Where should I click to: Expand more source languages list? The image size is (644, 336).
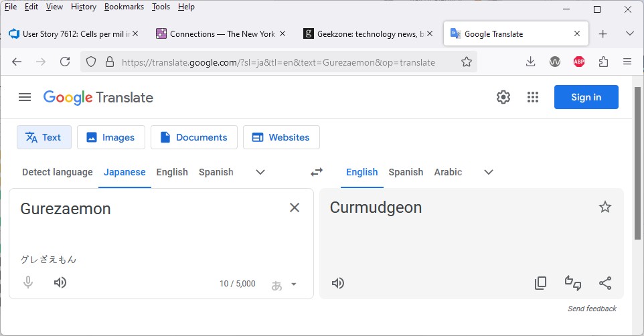pos(260,172)
